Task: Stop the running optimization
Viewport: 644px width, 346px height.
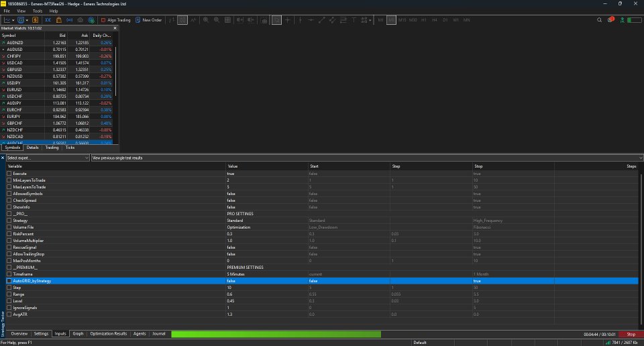Action: pyautogui.click(x=631, y=334)
